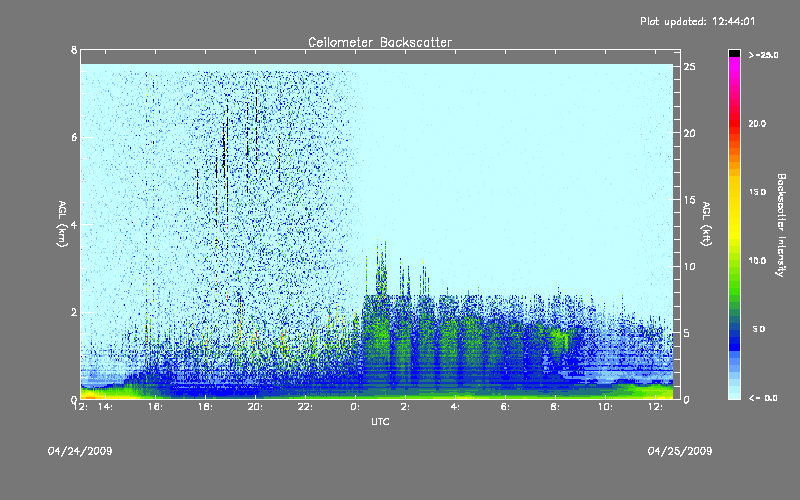The width and height of the screenshot is (800, 500).
Task: Click the "14:" time tick label
Action: (106, 407)
